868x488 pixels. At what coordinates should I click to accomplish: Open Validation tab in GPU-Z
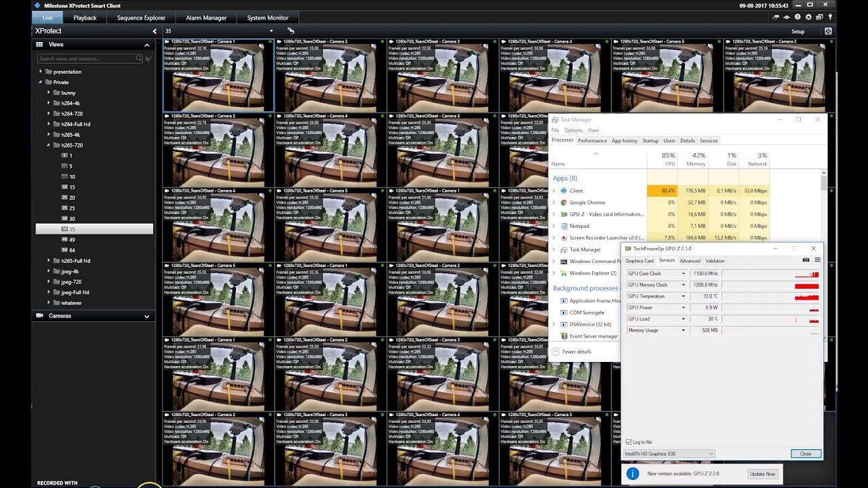[715, 261]
